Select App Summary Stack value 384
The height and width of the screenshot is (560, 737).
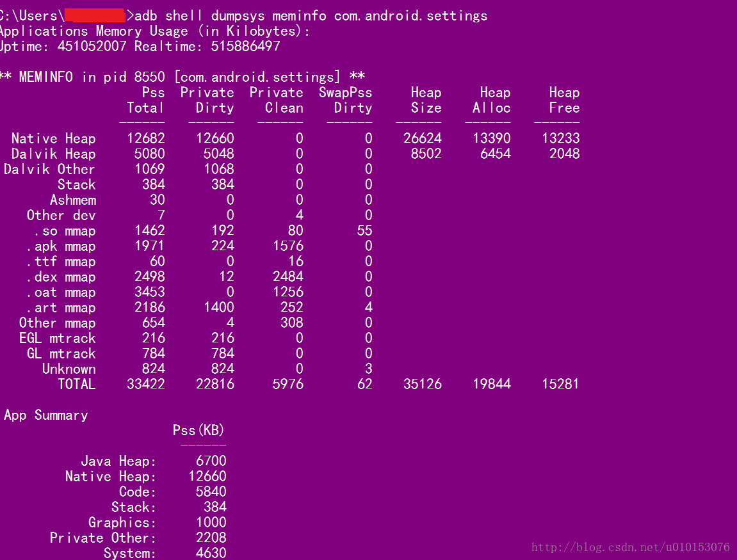click(215, 507)
